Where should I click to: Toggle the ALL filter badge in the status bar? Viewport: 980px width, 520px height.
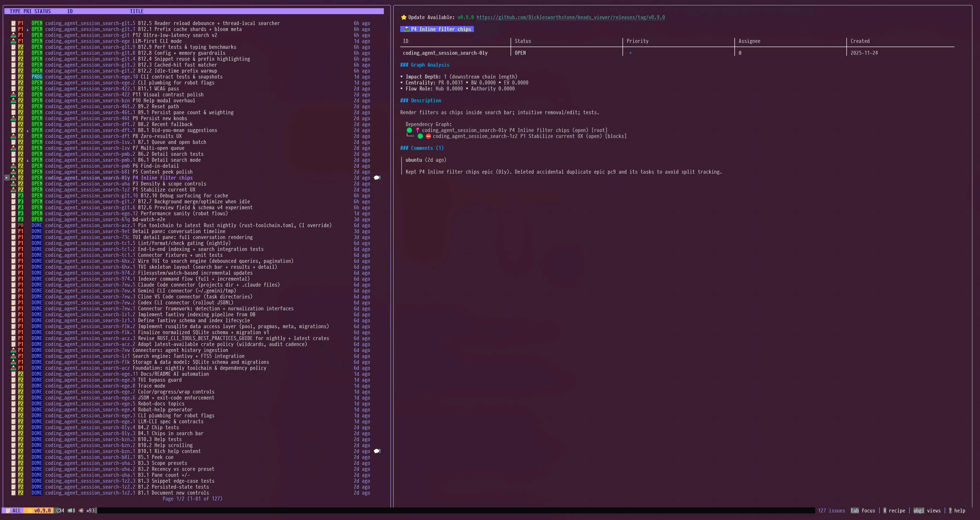[13, 511]
